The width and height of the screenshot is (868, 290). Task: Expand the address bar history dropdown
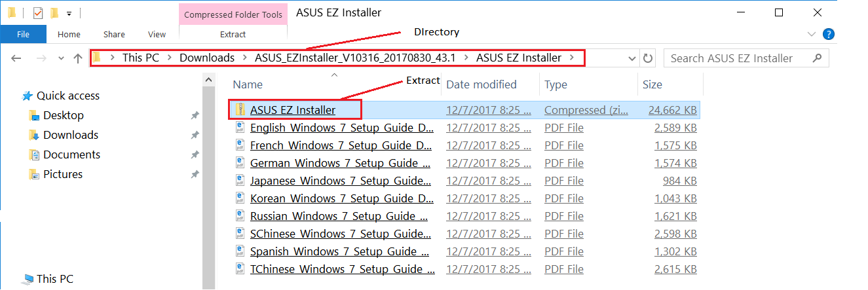tap(632, 58)
